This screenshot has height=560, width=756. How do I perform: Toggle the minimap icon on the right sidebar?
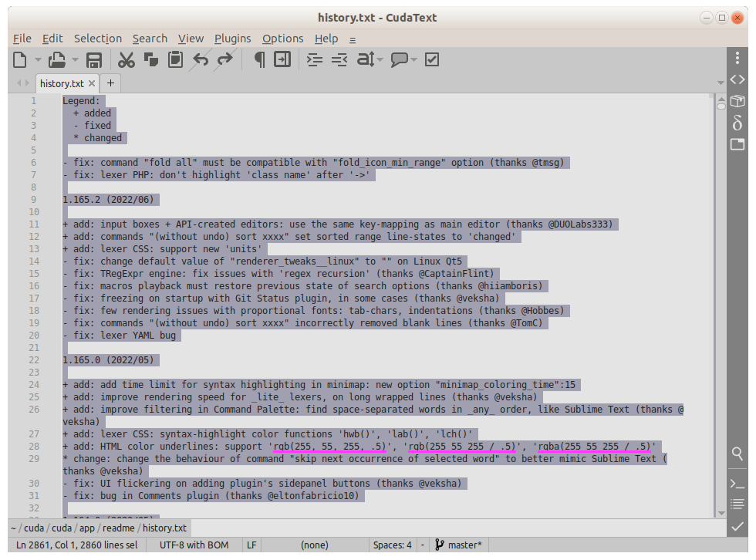(737, 144)
